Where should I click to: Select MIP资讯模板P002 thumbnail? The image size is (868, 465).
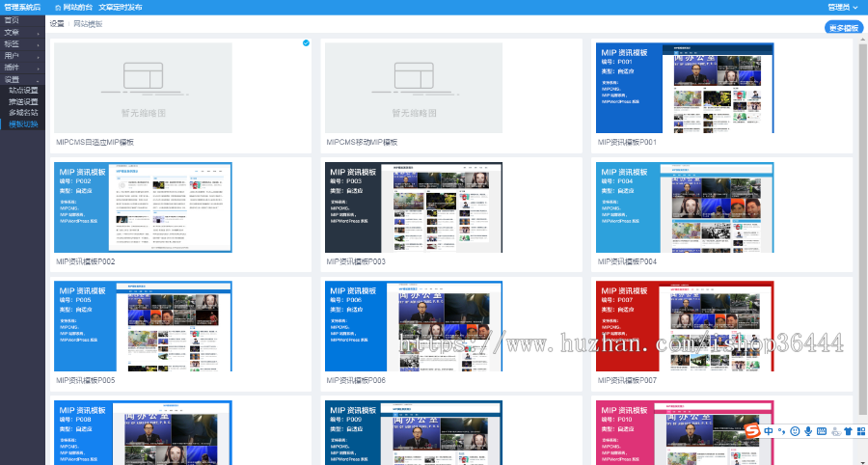143,207
